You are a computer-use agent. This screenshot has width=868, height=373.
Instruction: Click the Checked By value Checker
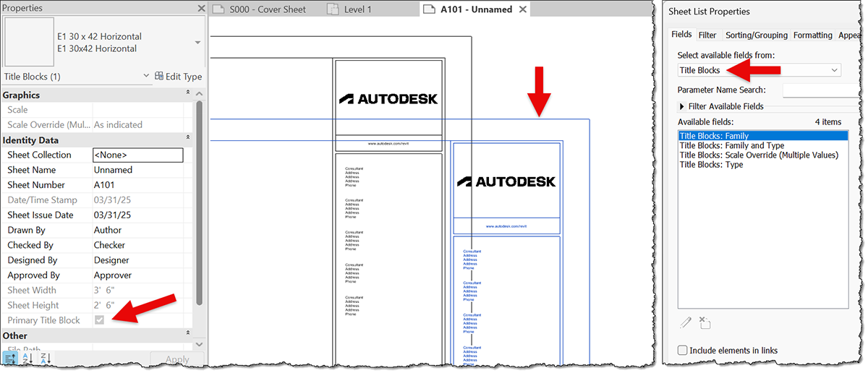tap(109, 245)
